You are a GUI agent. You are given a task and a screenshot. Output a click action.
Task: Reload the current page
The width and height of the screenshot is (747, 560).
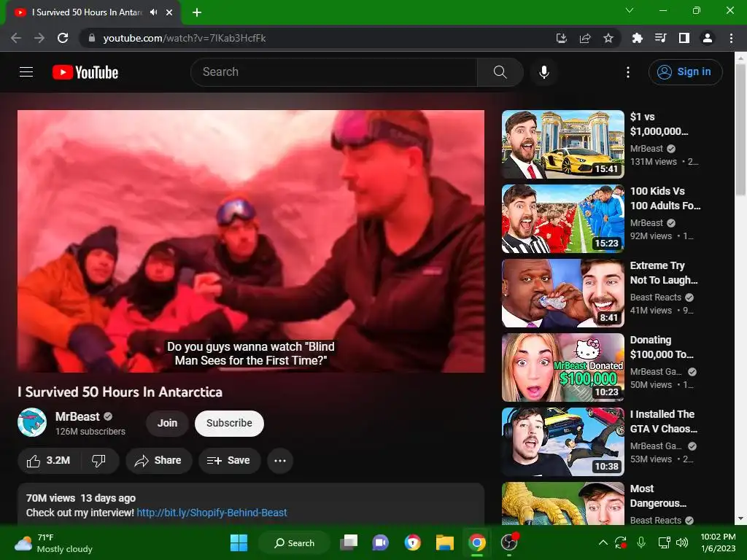click(x=63, y=38)
